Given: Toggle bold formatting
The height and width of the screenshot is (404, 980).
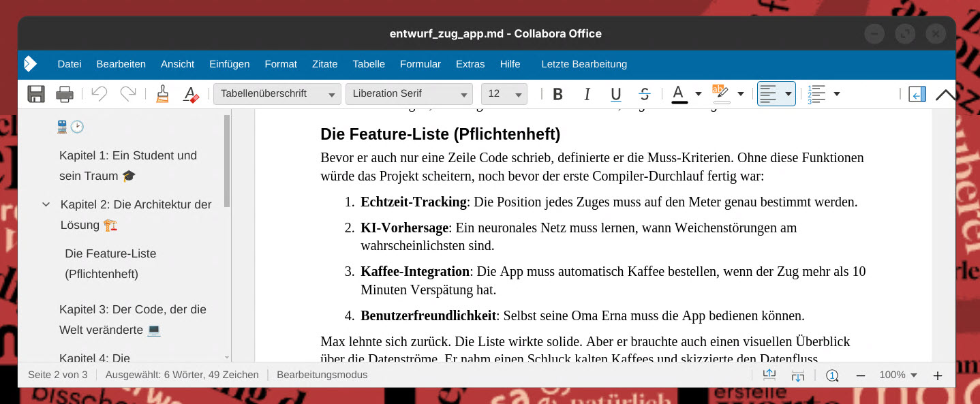Looking at the screenshot, I should pyautogui.click(x=557, y=94).
